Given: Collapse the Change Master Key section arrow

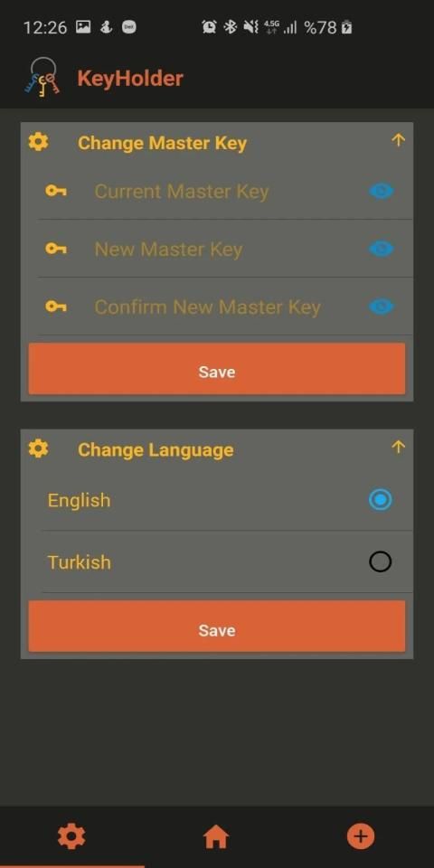Looking at the screenshot, I should pos(398,141).
